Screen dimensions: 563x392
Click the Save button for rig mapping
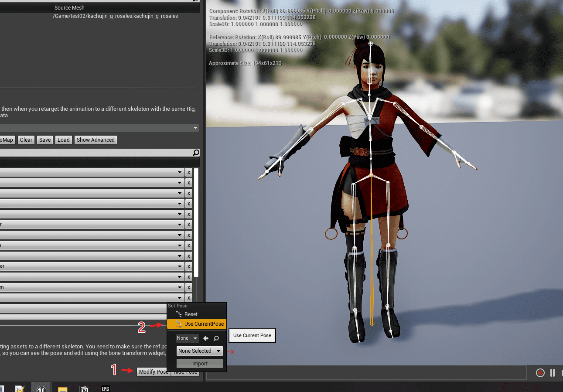[x=44, y=140]
